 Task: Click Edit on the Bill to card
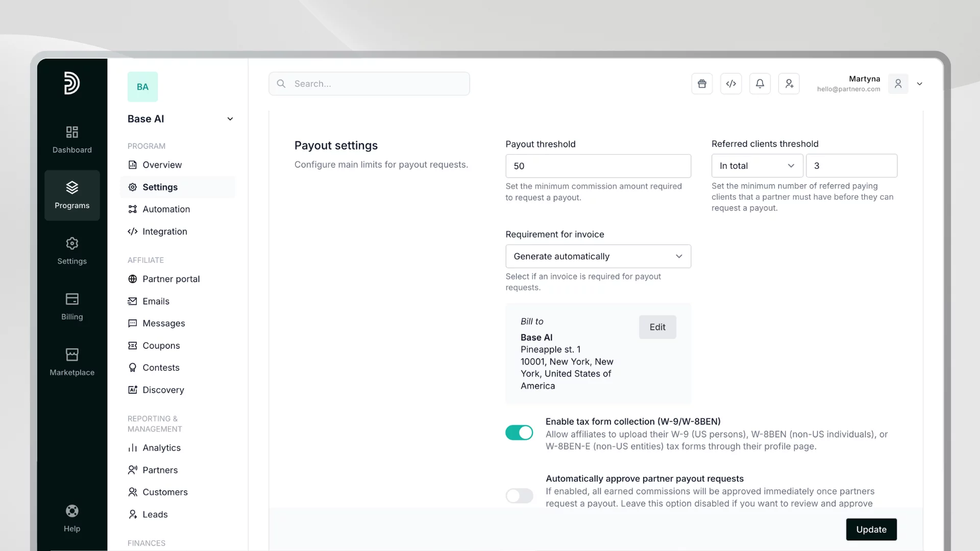pos(657,327)
